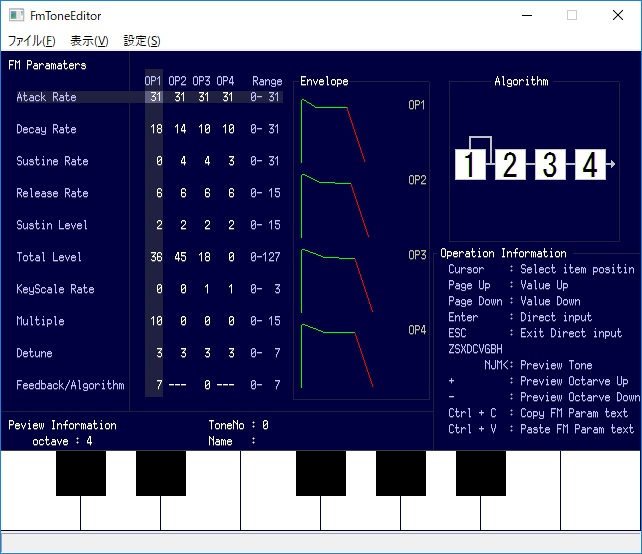The image size is (642, 554).
Task: Click OP3 KeyScale Rate value 1
Action: pyautogui.click(x=207, y=289)
